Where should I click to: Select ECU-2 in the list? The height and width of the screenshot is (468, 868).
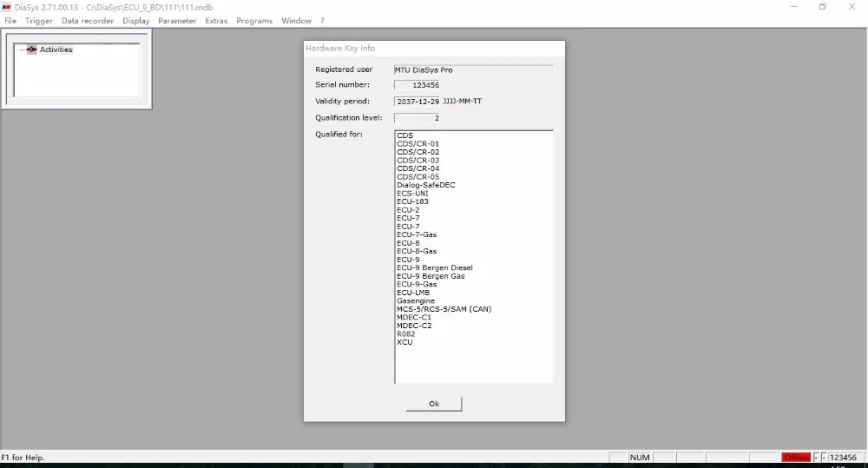point(408,210)
